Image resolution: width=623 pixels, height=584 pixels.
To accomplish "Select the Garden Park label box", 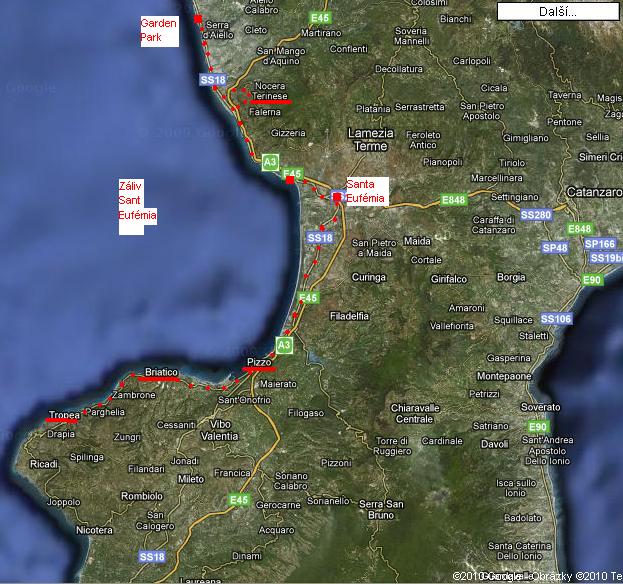I will point(159,30).
